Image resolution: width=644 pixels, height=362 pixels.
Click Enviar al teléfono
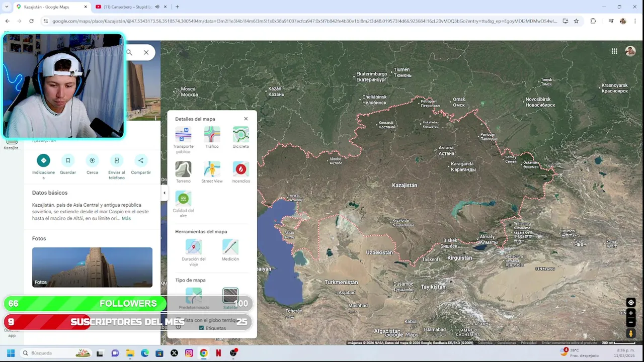[116, 167]
